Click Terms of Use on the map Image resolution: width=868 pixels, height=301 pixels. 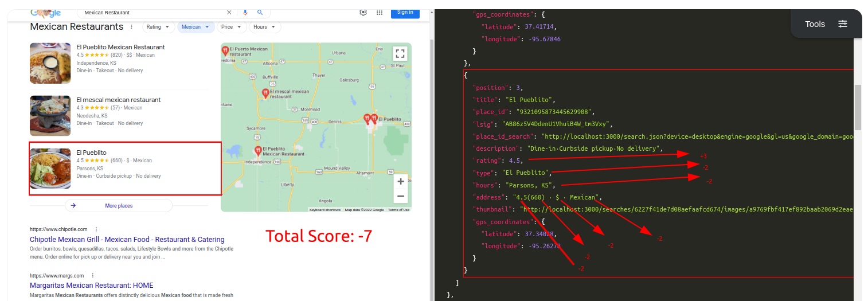pos(398,210)
